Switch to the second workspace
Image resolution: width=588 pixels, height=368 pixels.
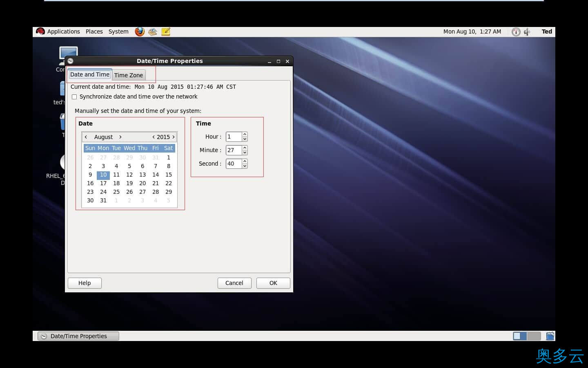click(534, 336)
